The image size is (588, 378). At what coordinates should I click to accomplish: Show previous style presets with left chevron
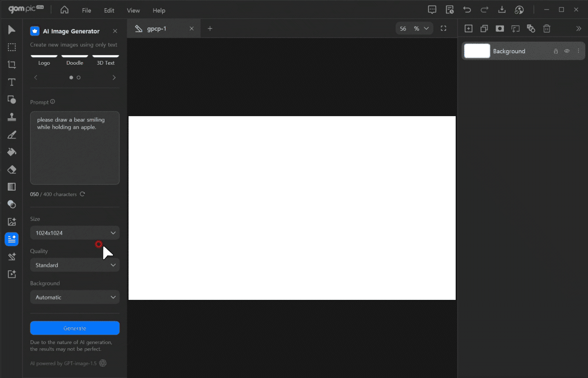point(36,78)
